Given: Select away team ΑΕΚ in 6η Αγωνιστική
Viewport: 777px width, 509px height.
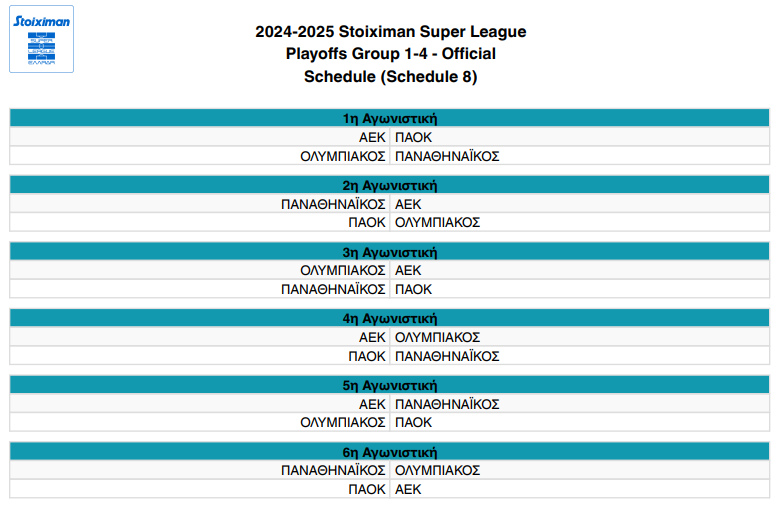Looking at the screenshot, I should [x=408, y=489].
